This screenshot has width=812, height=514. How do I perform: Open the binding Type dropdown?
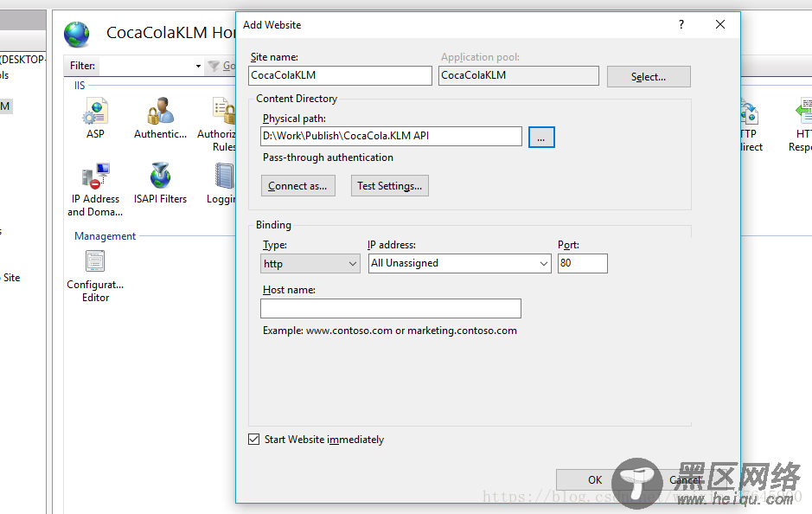click(x=310, y=264)
